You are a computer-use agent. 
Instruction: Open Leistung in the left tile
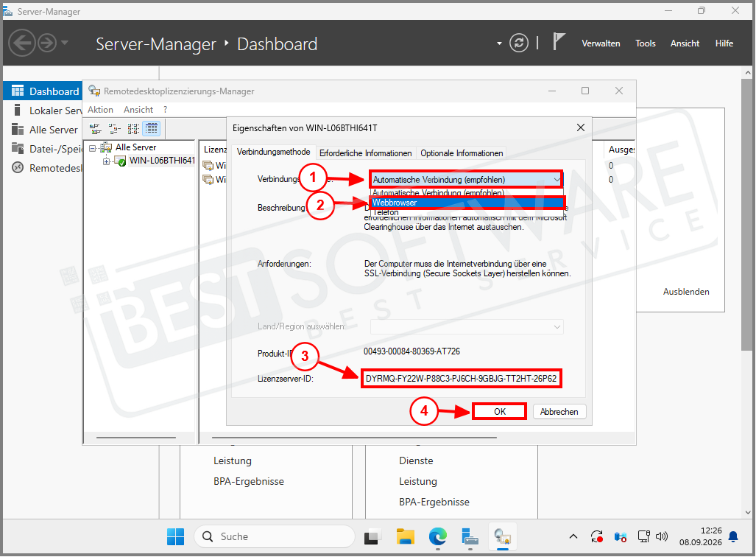pos(233,461)
